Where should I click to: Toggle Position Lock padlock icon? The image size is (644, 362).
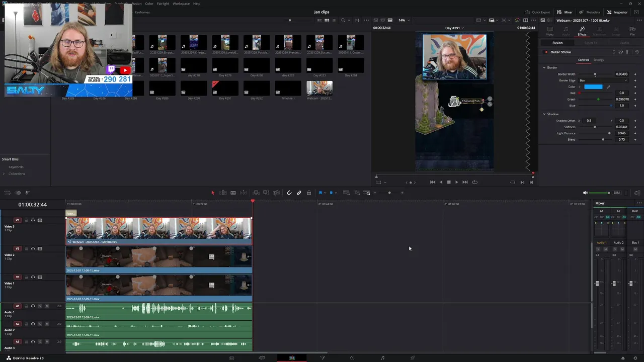click(309, 193)
